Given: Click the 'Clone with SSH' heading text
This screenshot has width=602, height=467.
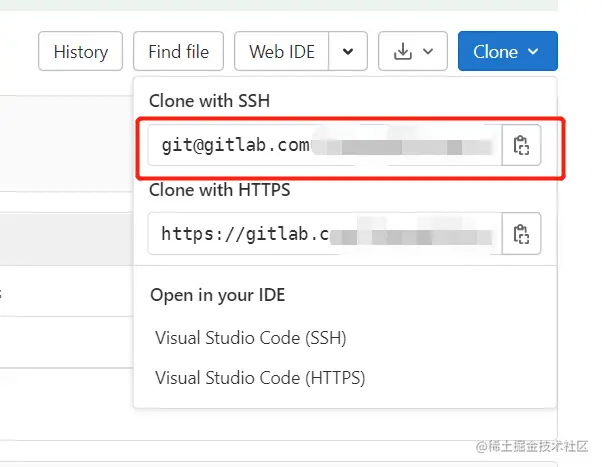Looking at the screenshot, I should 209,101.
